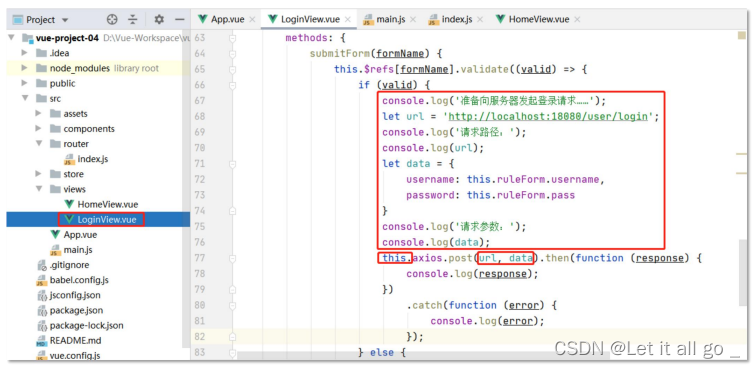Toggle code fold marker on line 65
This screenshot has height=368, width=755.
233,69
